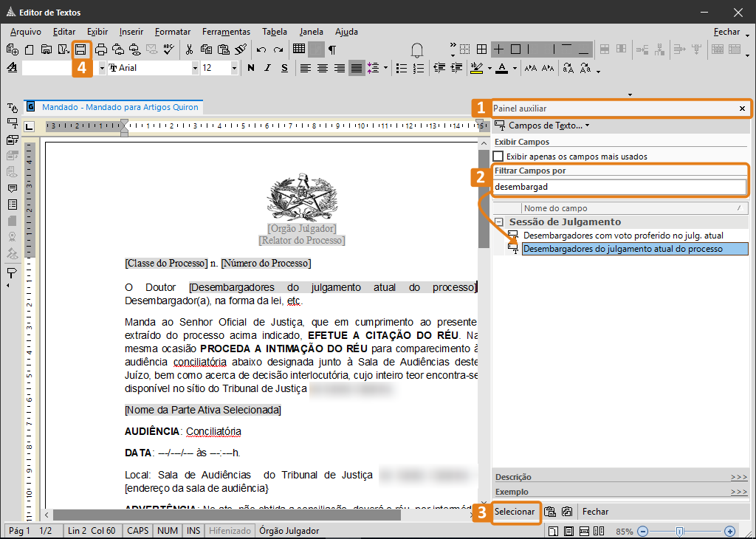Toggle Underline (S) formatting
The height and width of the screenshot is (539, 756).
(284, 68)
